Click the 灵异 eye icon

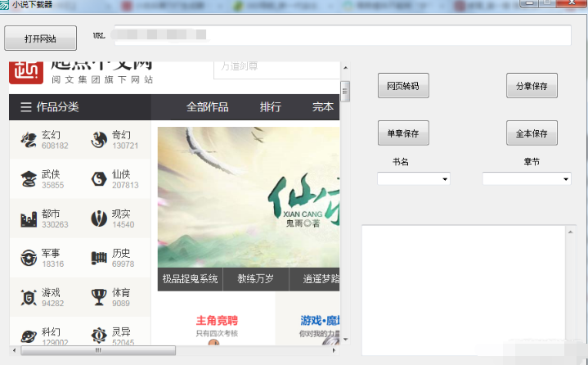[x=99, y=336]
